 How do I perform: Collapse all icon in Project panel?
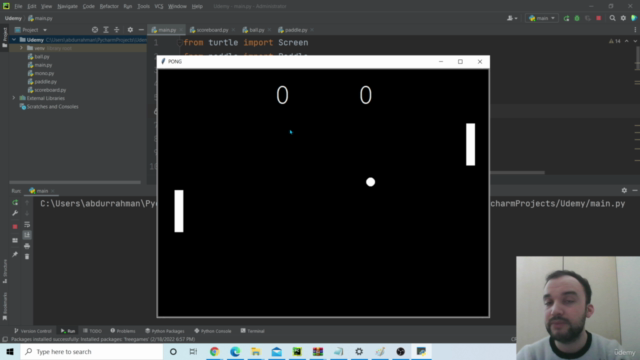pyautogui.click(x=116, y=30)
